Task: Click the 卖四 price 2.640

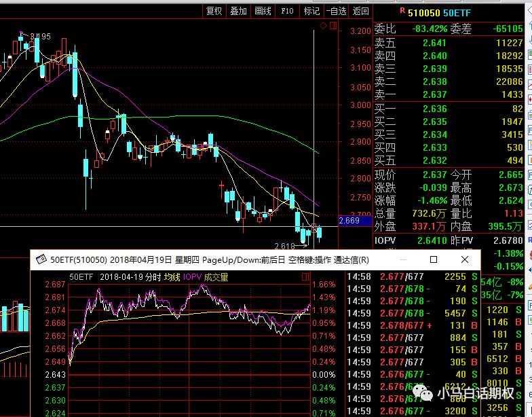Action: [434, 56]
